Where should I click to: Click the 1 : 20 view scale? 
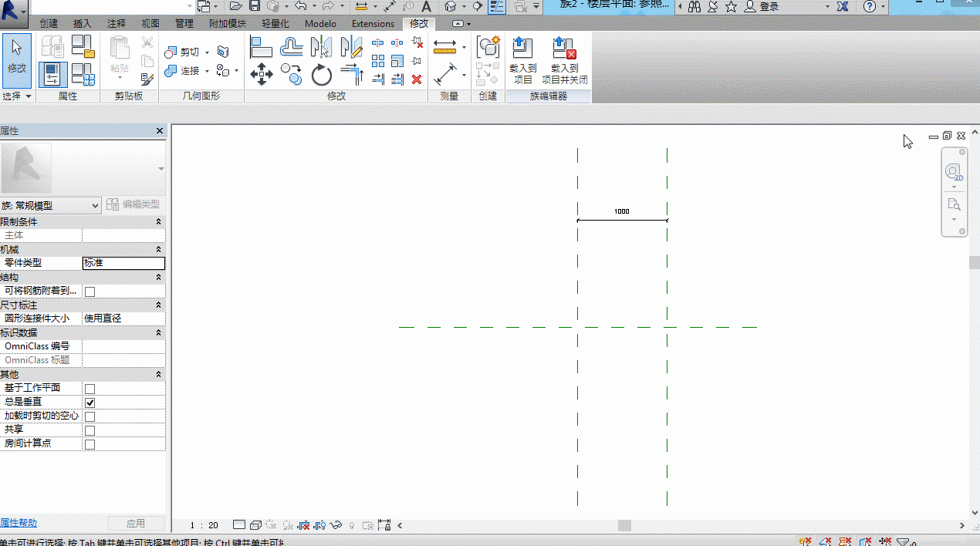coord(204,526)
